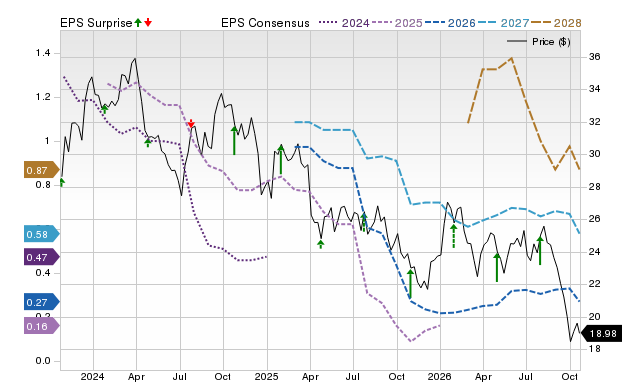The image size is (640, 382).
Task: Toggle the 2025 consensus legend entry
Action: click(397, 23)
